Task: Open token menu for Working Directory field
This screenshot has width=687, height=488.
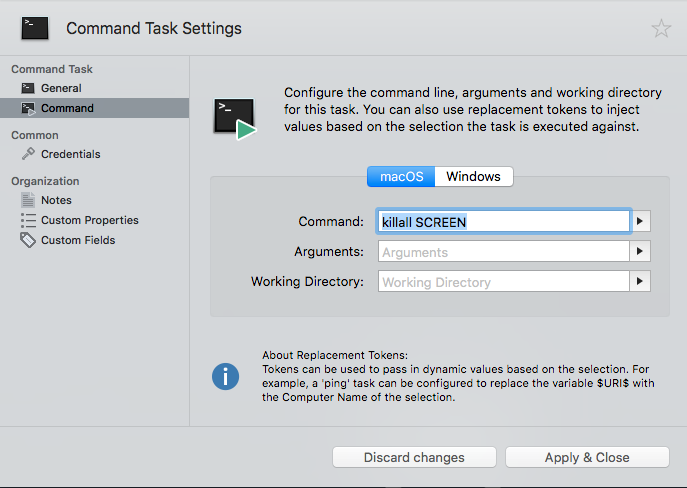Action: (641, 282)
